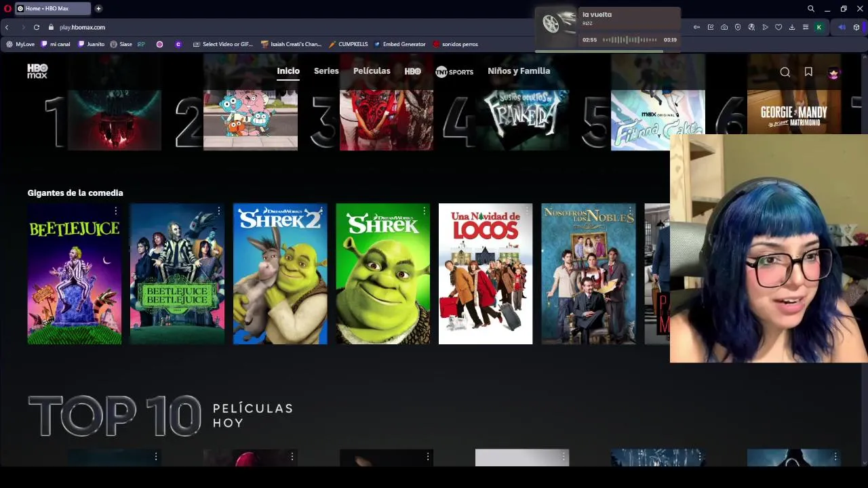
Task: Click the green K profile icon
Action: 819,27
